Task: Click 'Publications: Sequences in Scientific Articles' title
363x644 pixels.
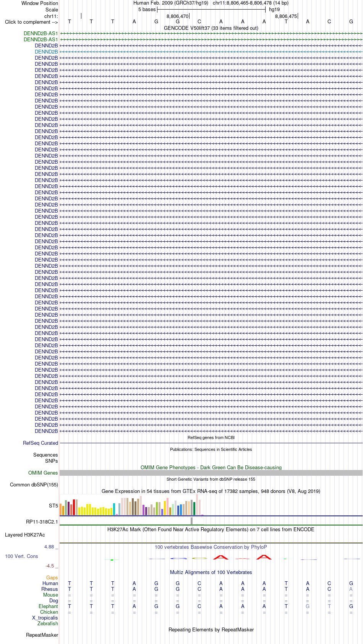Action: tap(211, 449)
